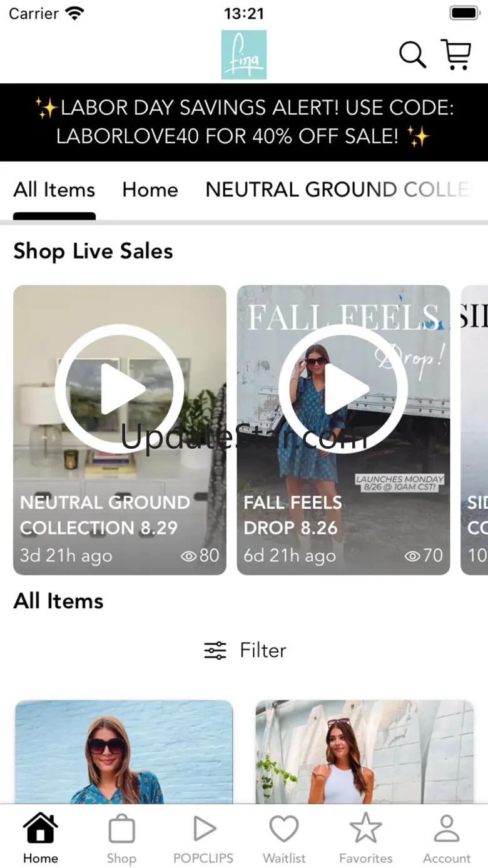The height and width of the screenshot is (868, 488).
Task: Tap the Fina logo in header
Action: (244, 55)
